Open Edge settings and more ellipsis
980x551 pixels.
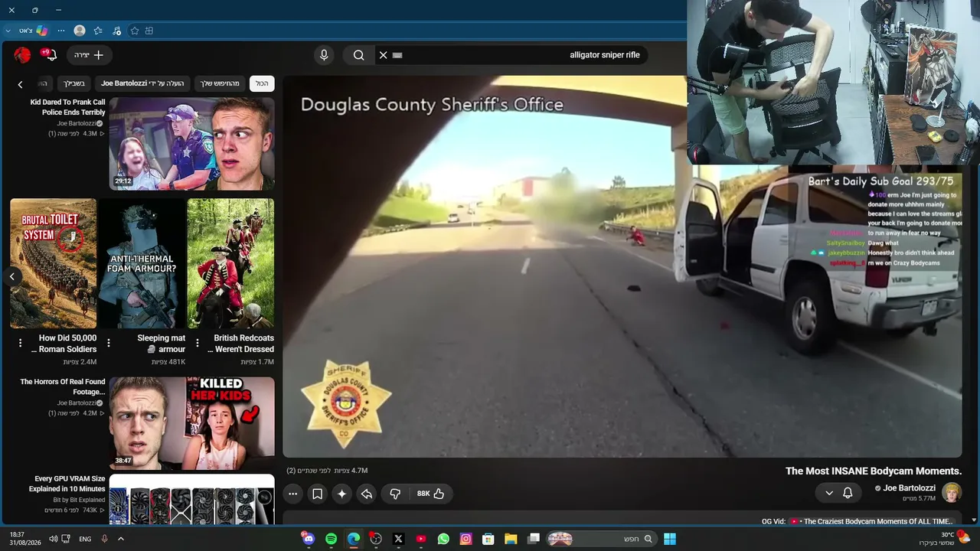pos(61,31)
